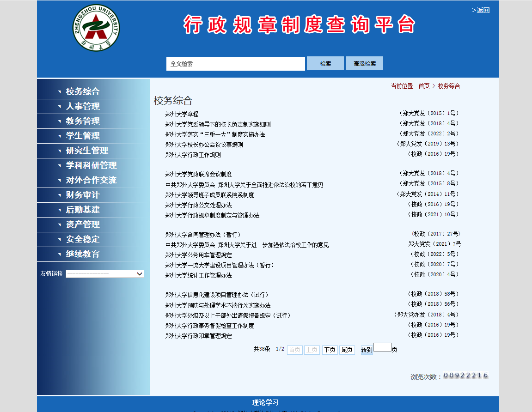Click the 理论学习 footer link

tap(265, 402)
